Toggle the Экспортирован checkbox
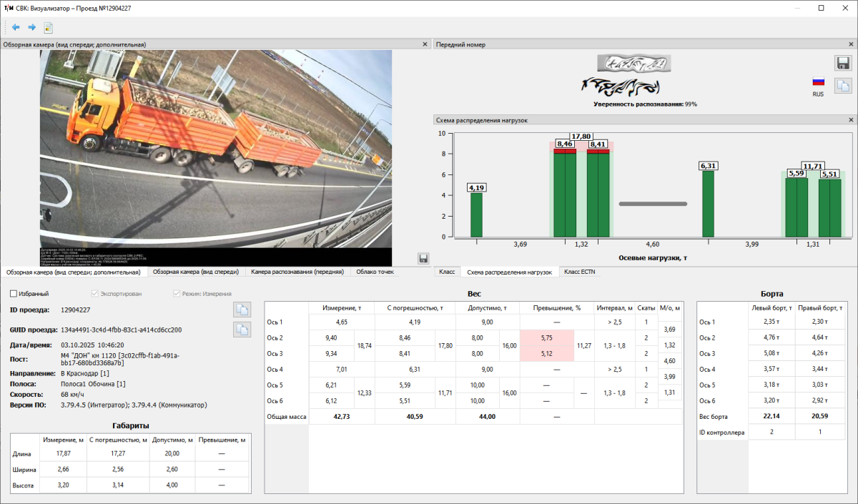The width and height of the screenshot is (858, 504). tap(95, 294)
